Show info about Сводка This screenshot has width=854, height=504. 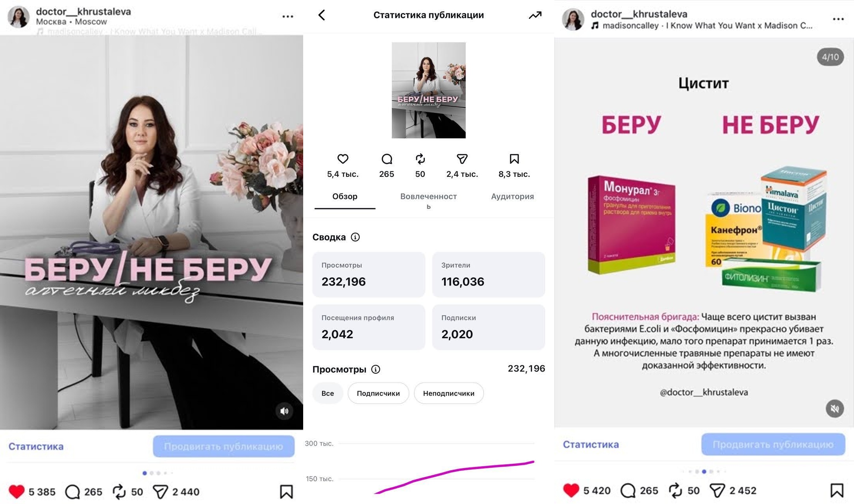[x=355, y=237]
